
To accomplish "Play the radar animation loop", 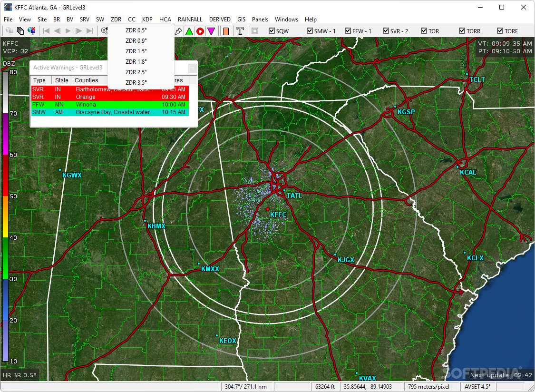I will tap(68, 31).
